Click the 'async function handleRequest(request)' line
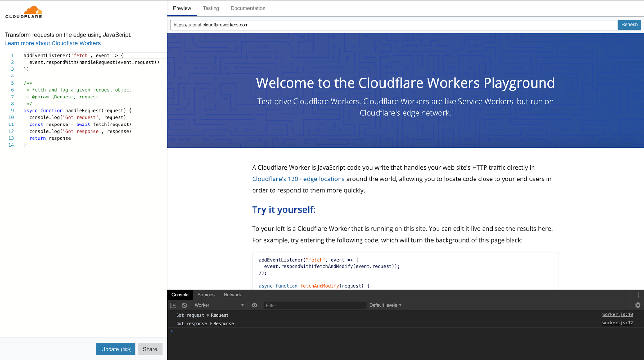This screenshot has width=644, height=360. coord(78,111)
